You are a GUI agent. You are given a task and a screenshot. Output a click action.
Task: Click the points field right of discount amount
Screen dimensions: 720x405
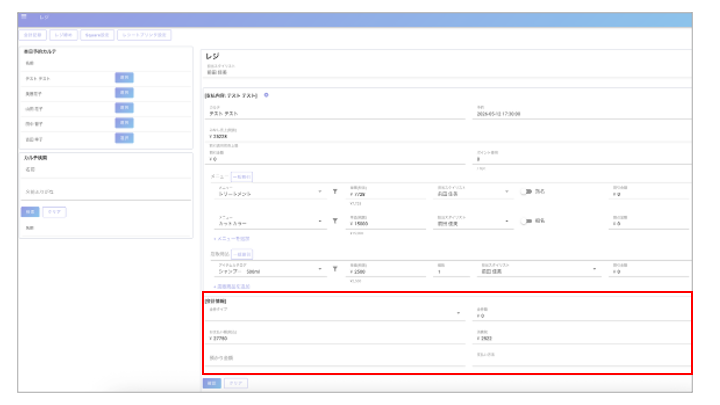582,157
